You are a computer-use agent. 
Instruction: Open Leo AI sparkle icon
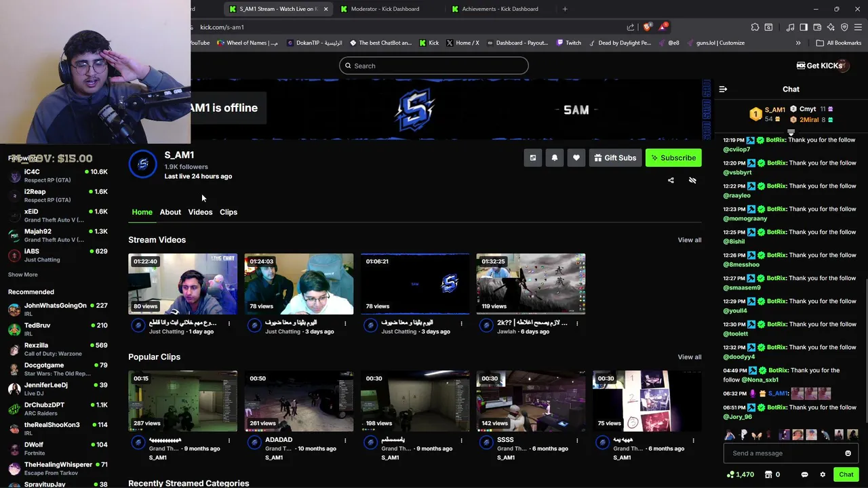pos(831,27)
